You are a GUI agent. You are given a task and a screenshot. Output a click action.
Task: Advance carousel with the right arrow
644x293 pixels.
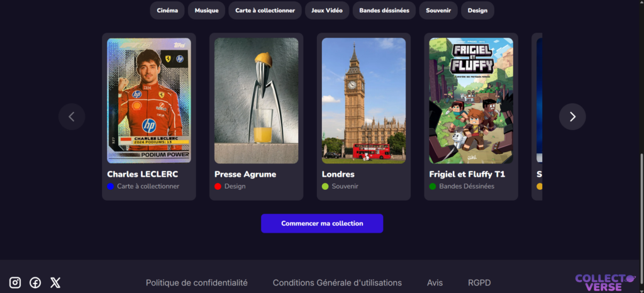click(x=572, y=117)
